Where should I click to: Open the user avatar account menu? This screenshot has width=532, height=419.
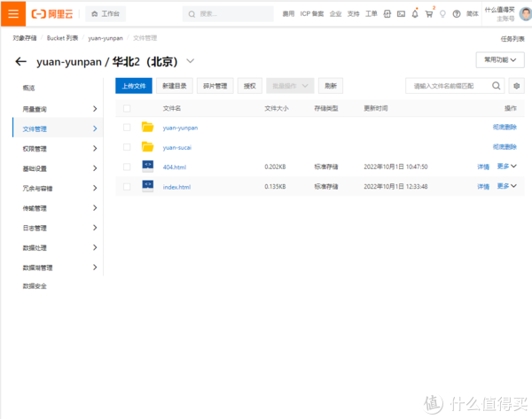(x=526, y=14)
